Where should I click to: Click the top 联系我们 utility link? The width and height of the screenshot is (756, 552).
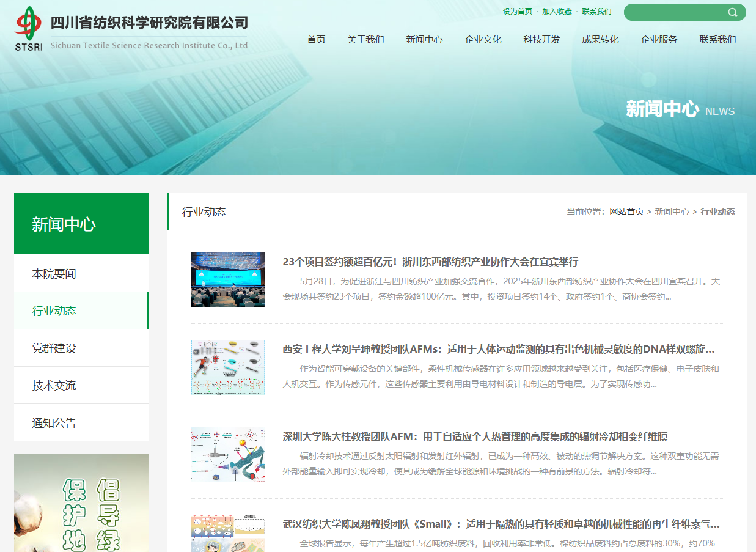(x=596, y=12)
